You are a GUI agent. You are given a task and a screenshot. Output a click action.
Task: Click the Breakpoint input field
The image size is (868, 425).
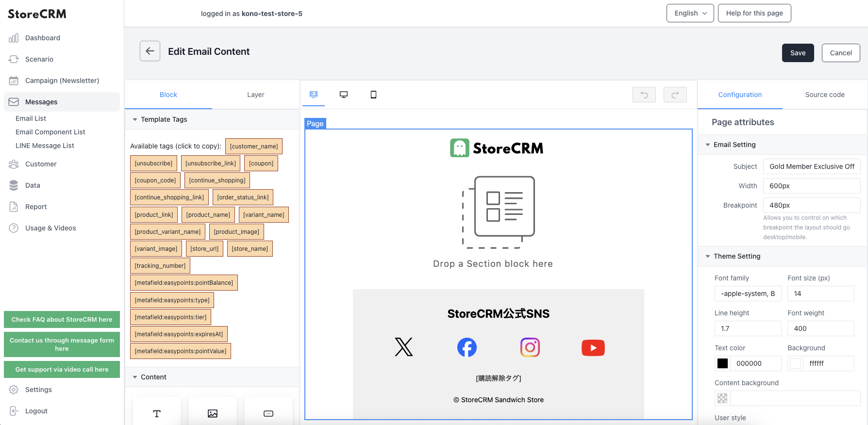(x=812, y=205)
